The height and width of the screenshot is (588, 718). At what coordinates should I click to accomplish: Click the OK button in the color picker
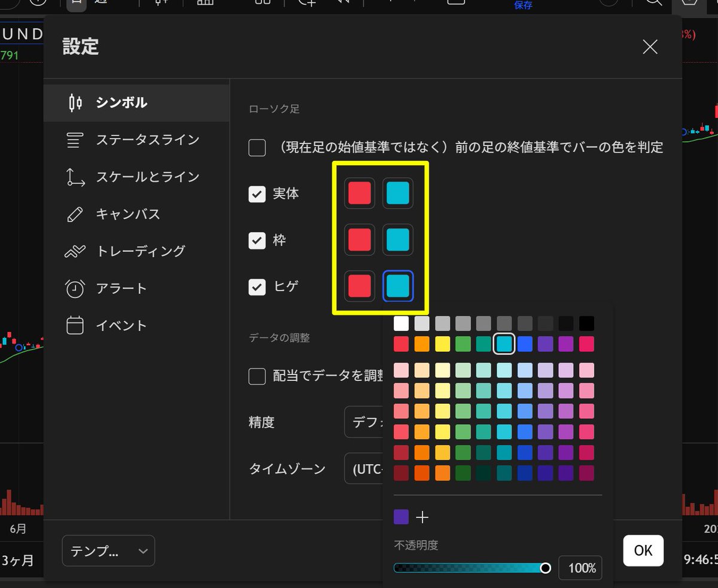tap(643, 550)
